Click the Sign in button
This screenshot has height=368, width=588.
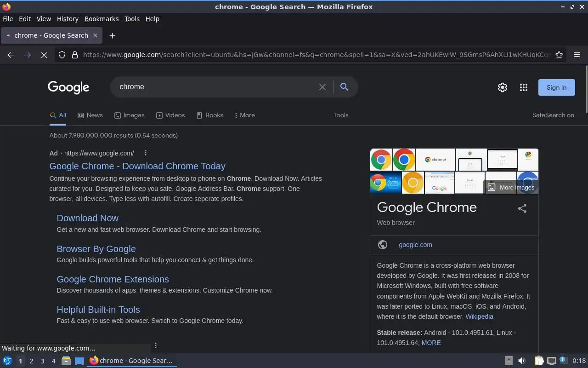click(x=556, y=87)
